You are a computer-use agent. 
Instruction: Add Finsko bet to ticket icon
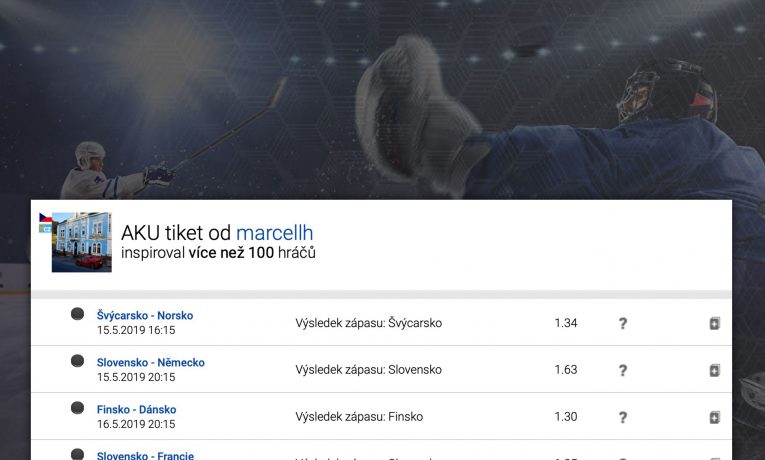point(714,417)
